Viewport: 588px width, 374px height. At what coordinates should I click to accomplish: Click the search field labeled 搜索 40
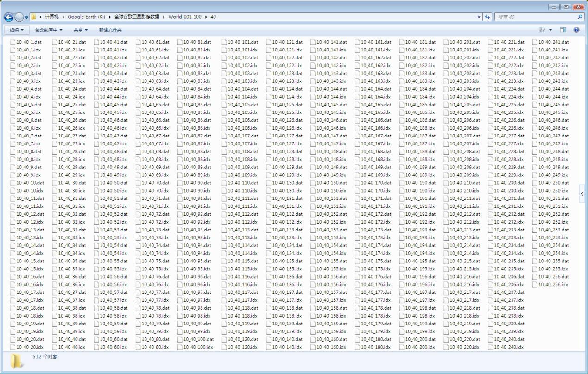(x=535, y=17)
